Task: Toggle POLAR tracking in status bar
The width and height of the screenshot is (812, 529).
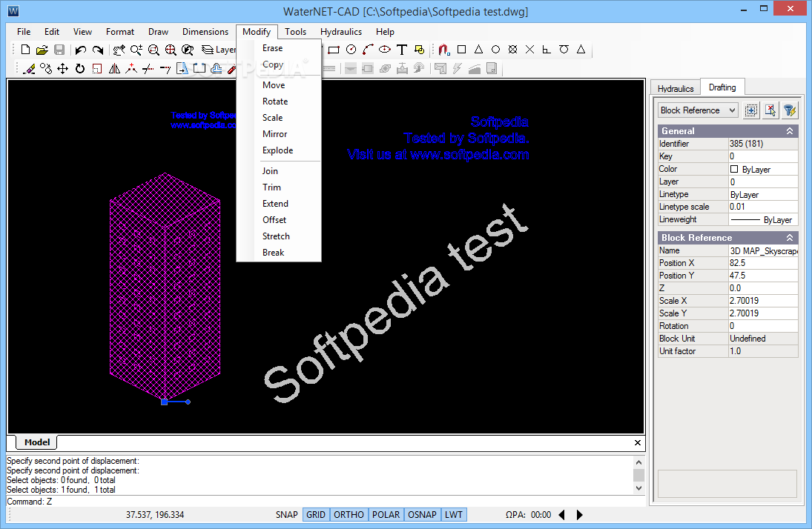Action: (386, 514)
